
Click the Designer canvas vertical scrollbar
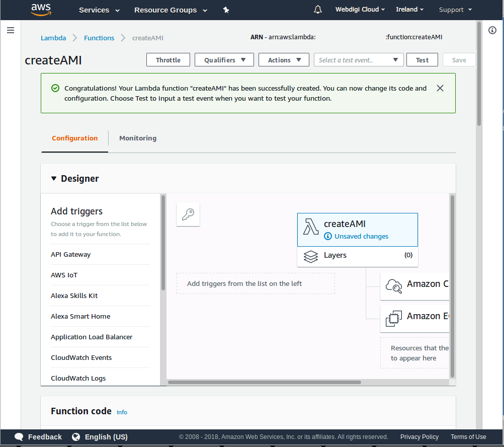452,286
